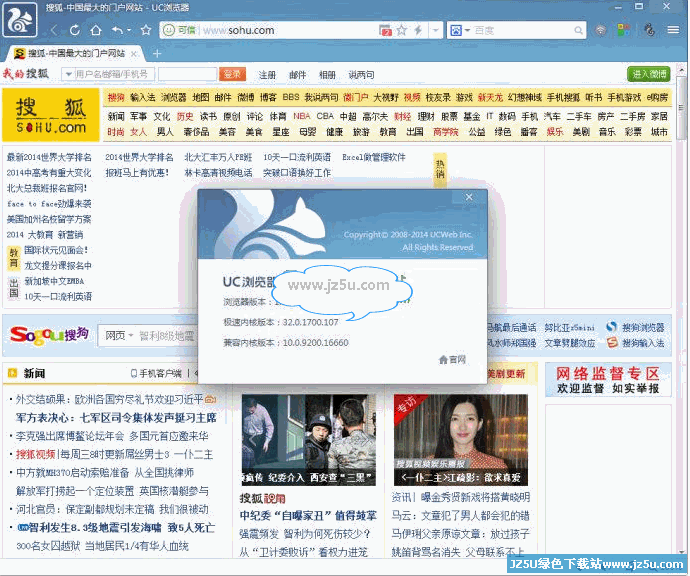Screen dimensions: 690x576
Task: Click the Baidu search engine icon
Action: [x=456, y=30]
